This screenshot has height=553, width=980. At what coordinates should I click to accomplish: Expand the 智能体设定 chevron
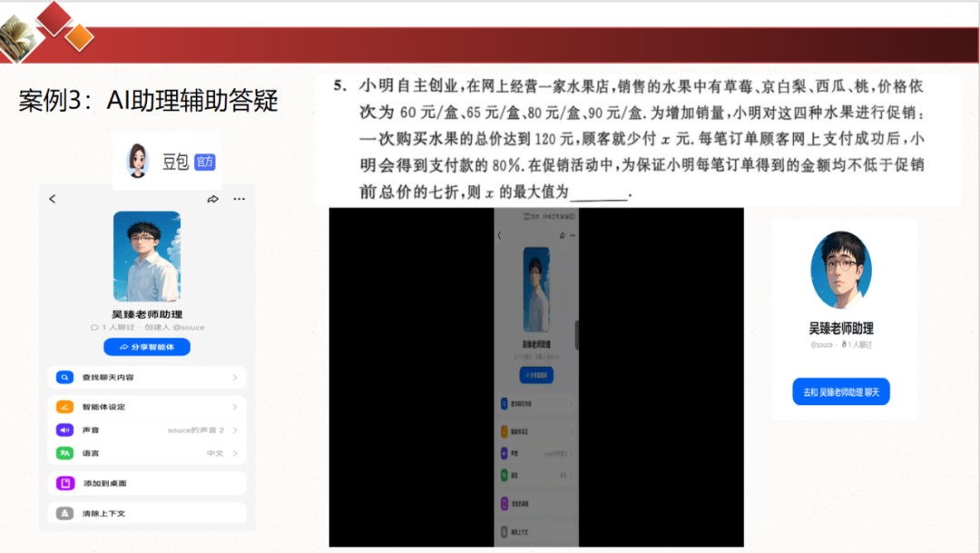click(235, 407)
